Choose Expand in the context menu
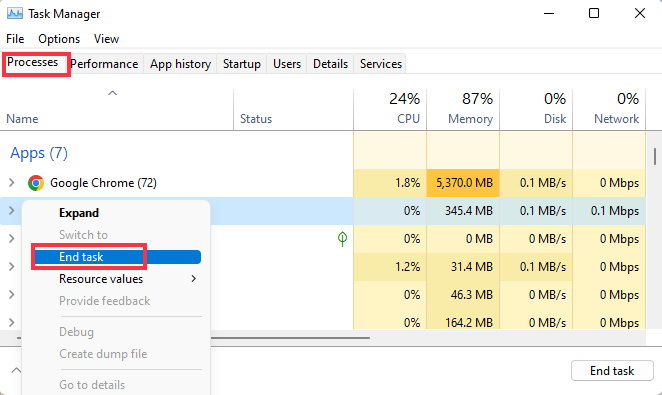Screen dimensions: 662x395 tap(79, 213)
